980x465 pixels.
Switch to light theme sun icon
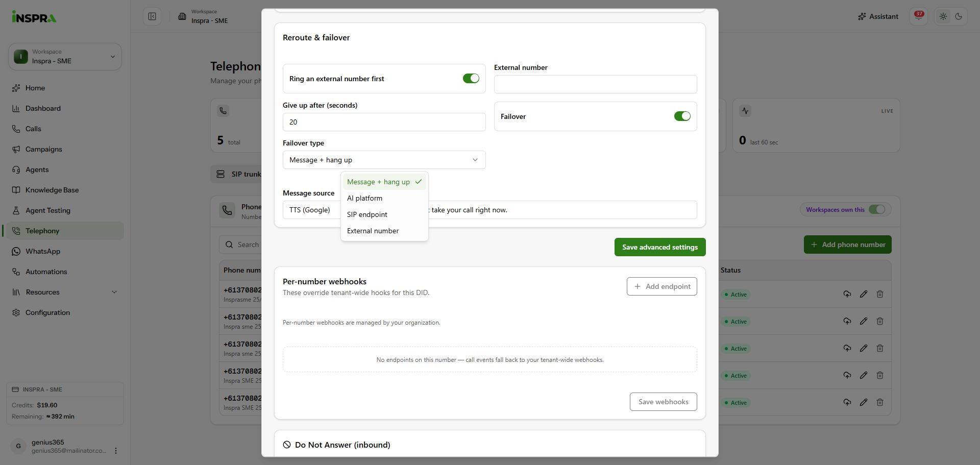(x=943, y=16)
